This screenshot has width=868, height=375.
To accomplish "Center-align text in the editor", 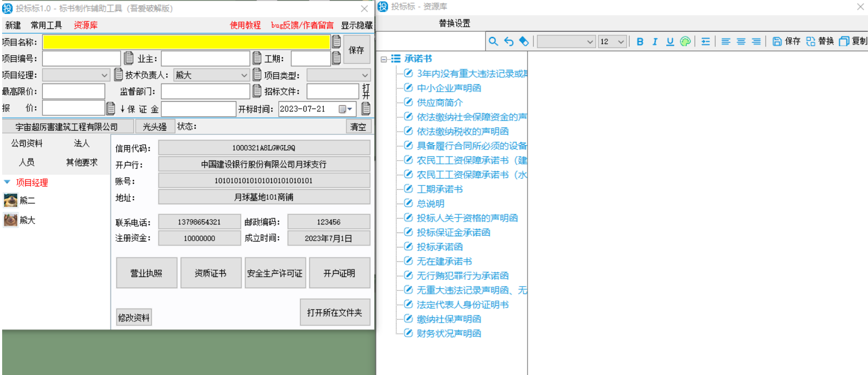I will [x=741, y=42].
